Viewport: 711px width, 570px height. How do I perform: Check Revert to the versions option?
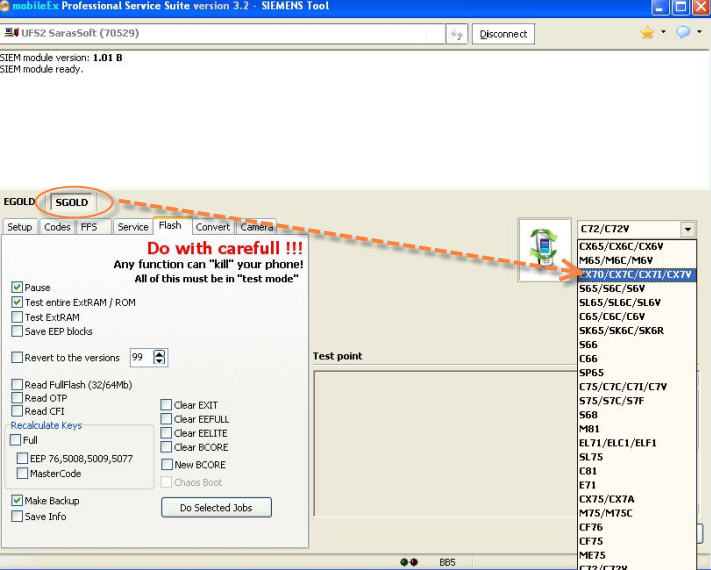coord(17,357)
